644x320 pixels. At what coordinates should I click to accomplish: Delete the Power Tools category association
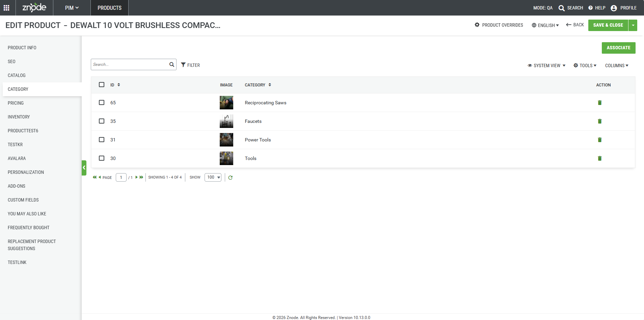(x=600, y=140)
